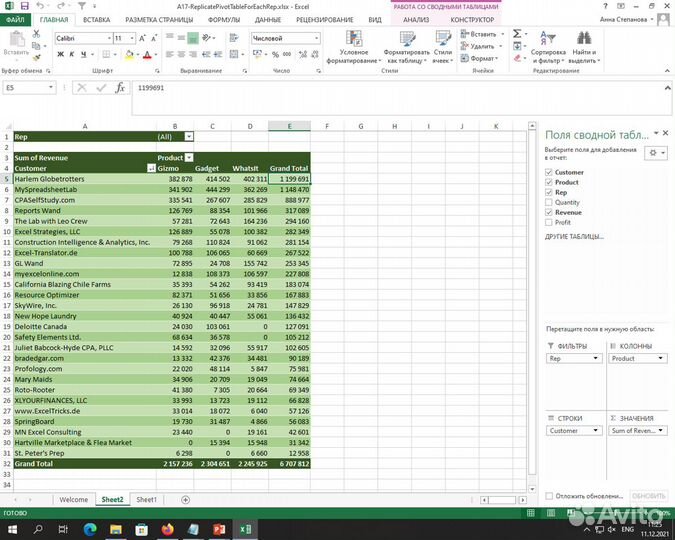Switch to the ФОРМУЛЫ ribbon tab

(224, 20)
